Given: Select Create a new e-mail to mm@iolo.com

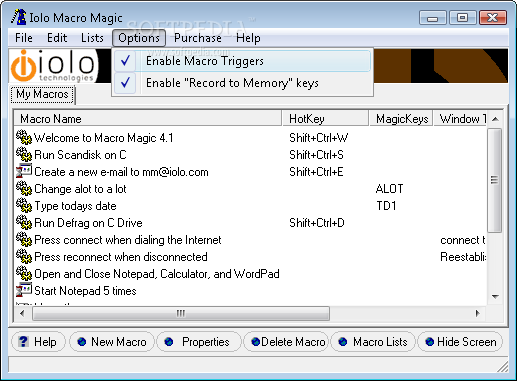Looking at the screenshot, I should click(251, 171).
